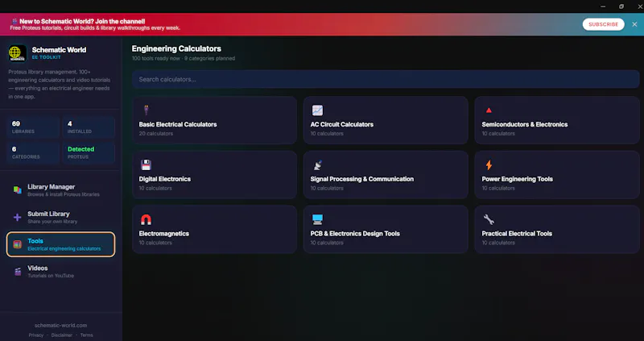Click the Submit Library plus icon
Image resolution: width=644 pixels, height=341 pixels.
click(x=17, y=217)
